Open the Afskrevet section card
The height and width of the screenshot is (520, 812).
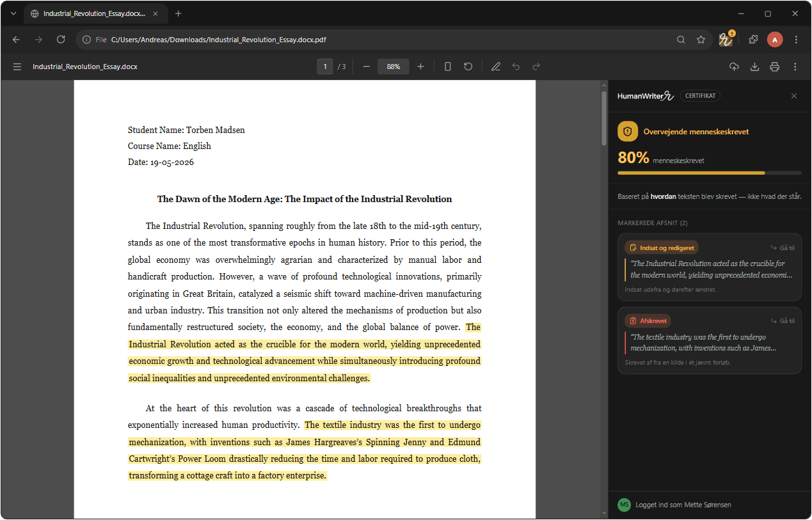pos(710,340)
